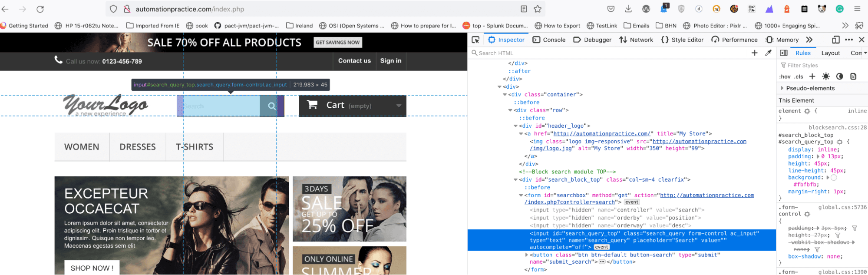Image resolution: width=868 pixels, height=275 pixels.
Task: Toggle light color scheme simulation
Action: (x=826, y=76)
